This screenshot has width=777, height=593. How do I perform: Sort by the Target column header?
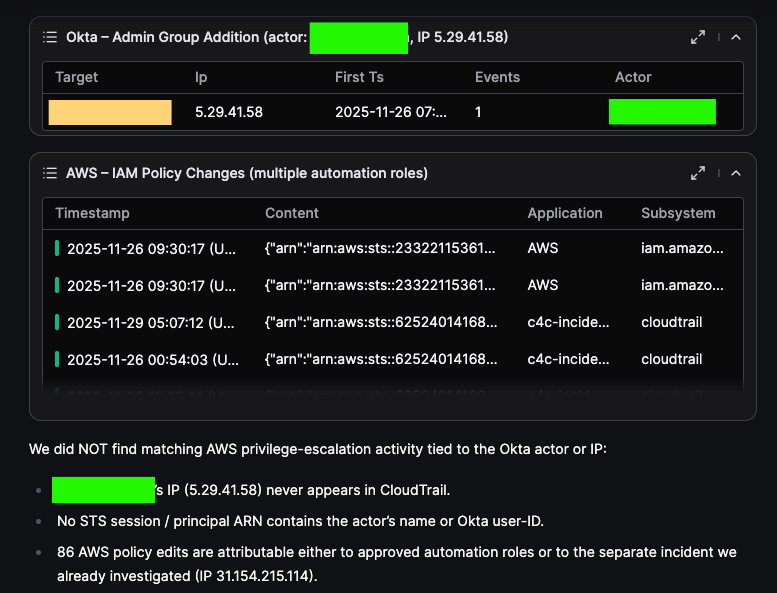pos(77,77)
